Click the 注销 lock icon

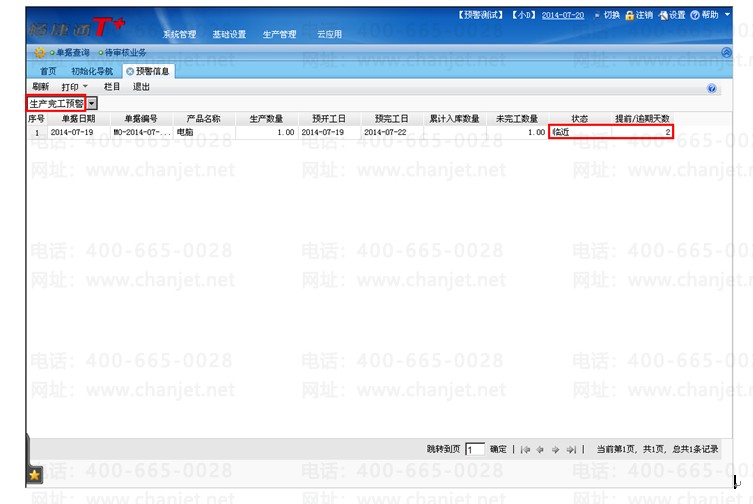(x=630, y=15)
